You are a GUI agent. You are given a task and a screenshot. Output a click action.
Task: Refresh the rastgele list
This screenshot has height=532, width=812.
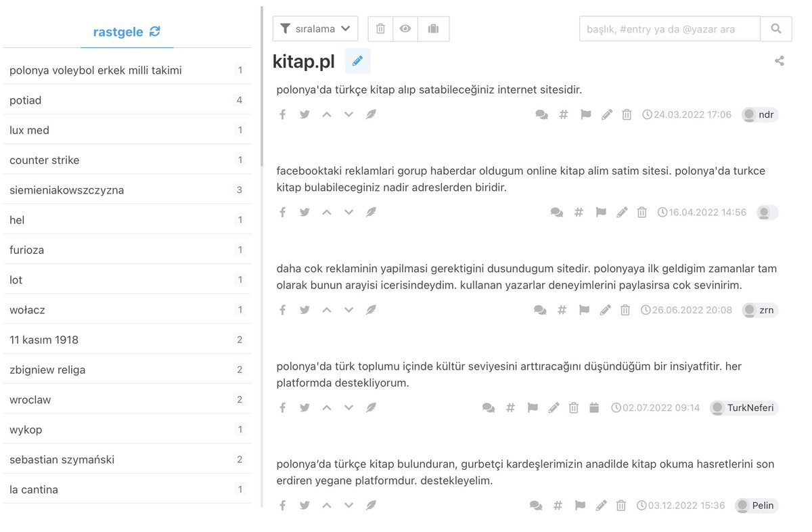[155, 31]
